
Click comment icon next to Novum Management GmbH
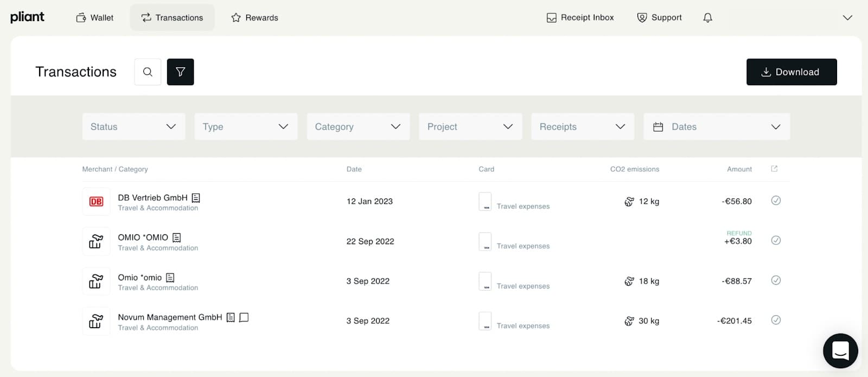click(x=244, y=317)
